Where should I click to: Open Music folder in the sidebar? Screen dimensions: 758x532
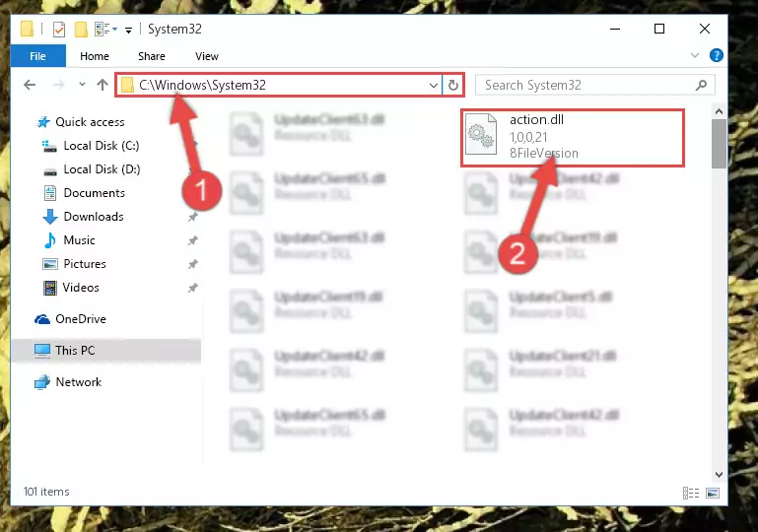(x=79, y=240)
